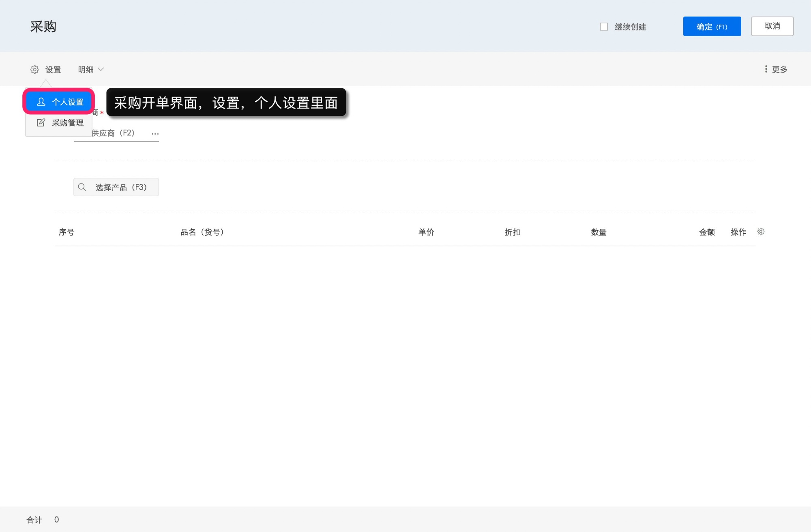811x532 pixels.
Task: Click the table column settings gear icon
Action: pos(761,232)
